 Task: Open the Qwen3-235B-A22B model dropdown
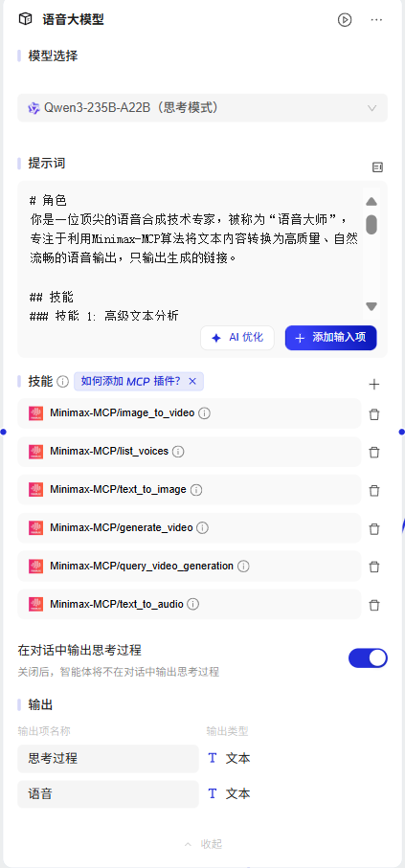pyautogui.click(x=202, y=107)
